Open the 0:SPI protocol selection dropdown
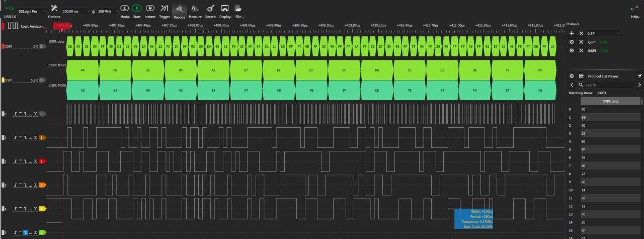Viewport: 644px width, 239px height. 604,33
